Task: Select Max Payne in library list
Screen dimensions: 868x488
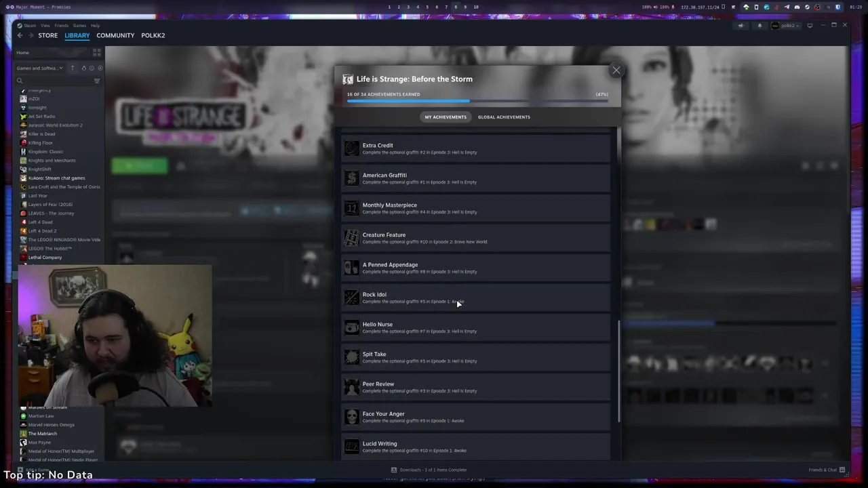Action: (x=39, y=443)
